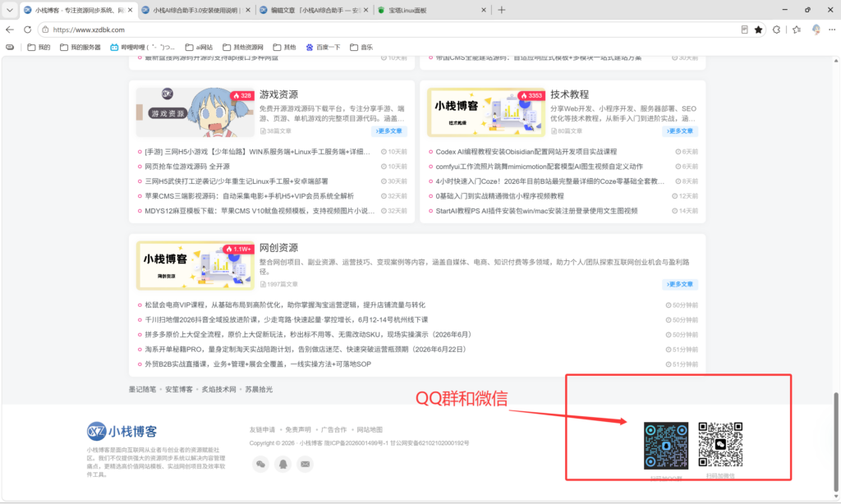This screenshot has height=504, width=841.
Task: Open the 网站地图 footer link
Action: (x=370, y=429)
